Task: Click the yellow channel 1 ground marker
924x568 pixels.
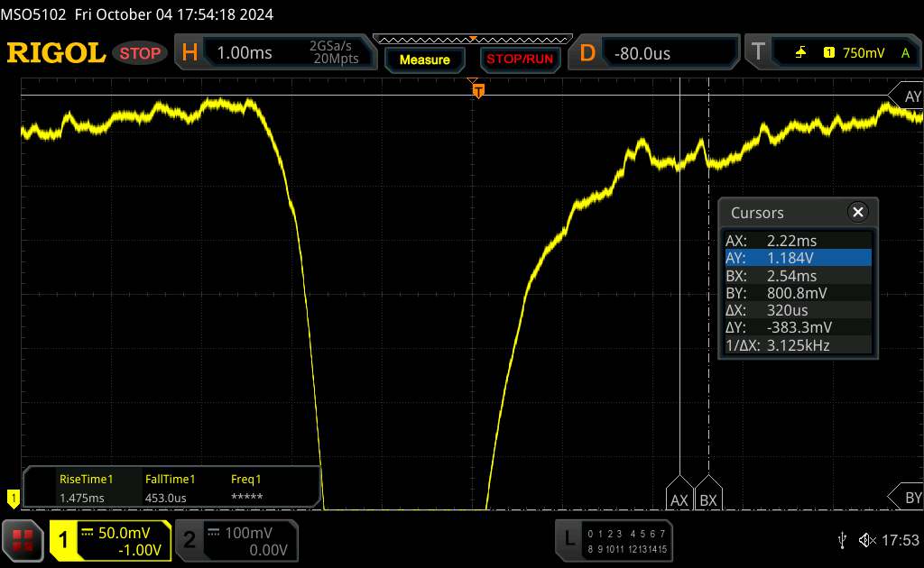Action: pyautogui.click(x=13, y=497)
